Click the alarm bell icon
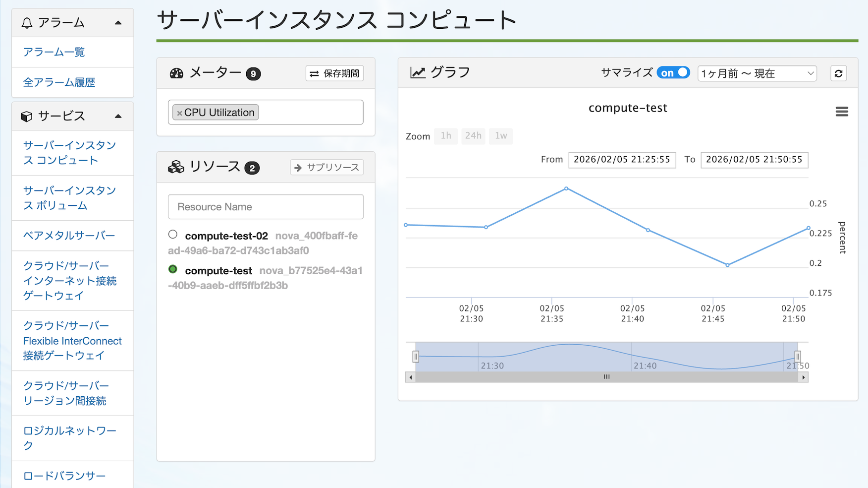The height and width of the screenshot is (488, 868). click(27, 23)
